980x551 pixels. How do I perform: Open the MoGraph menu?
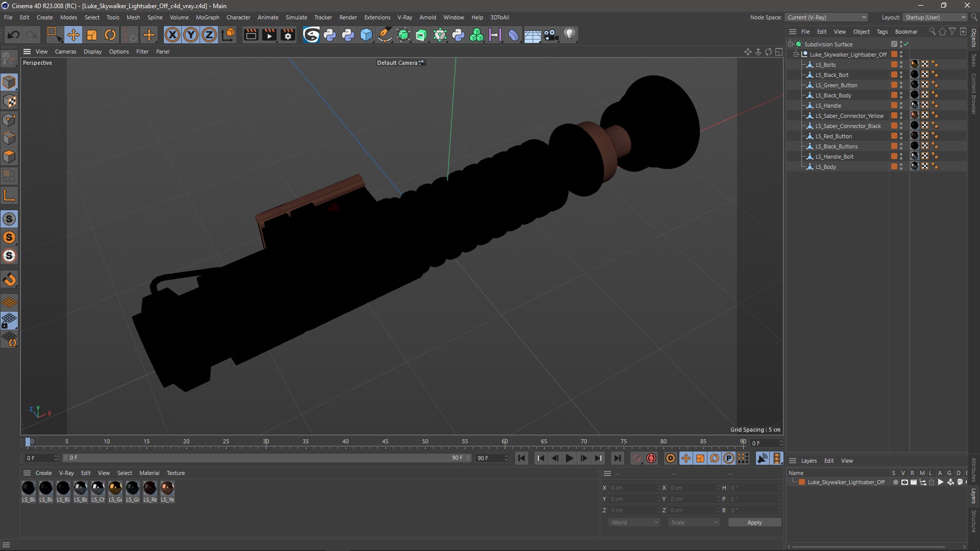coord(207,17)
